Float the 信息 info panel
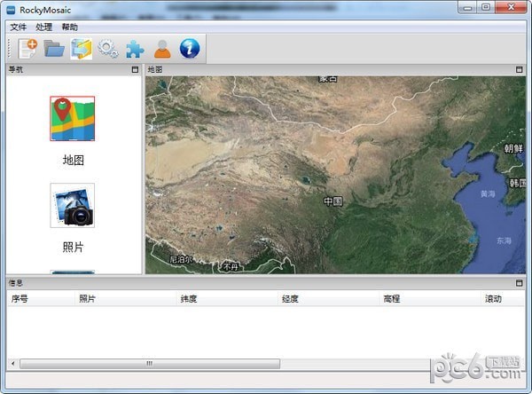The image size is (532, 394). (520, 283)
